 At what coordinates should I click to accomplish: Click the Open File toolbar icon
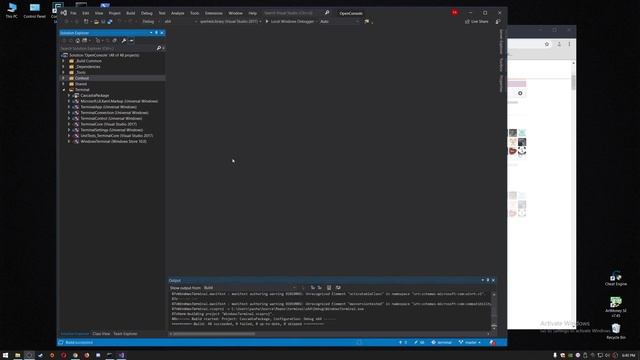tap(96, 21)
